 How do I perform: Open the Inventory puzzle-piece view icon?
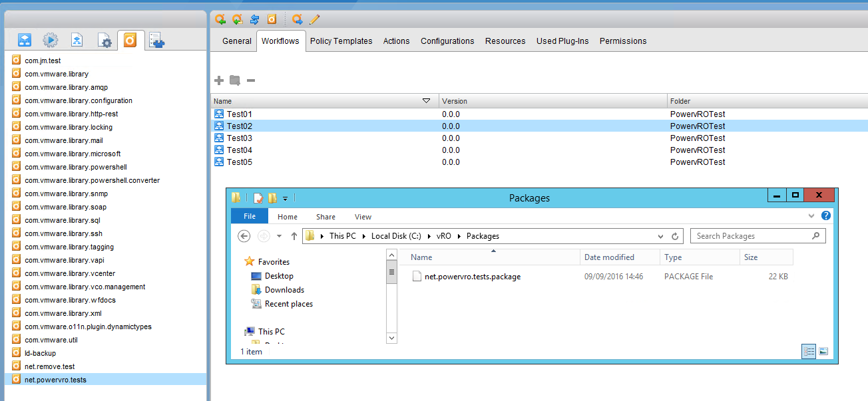click(157, 41)
